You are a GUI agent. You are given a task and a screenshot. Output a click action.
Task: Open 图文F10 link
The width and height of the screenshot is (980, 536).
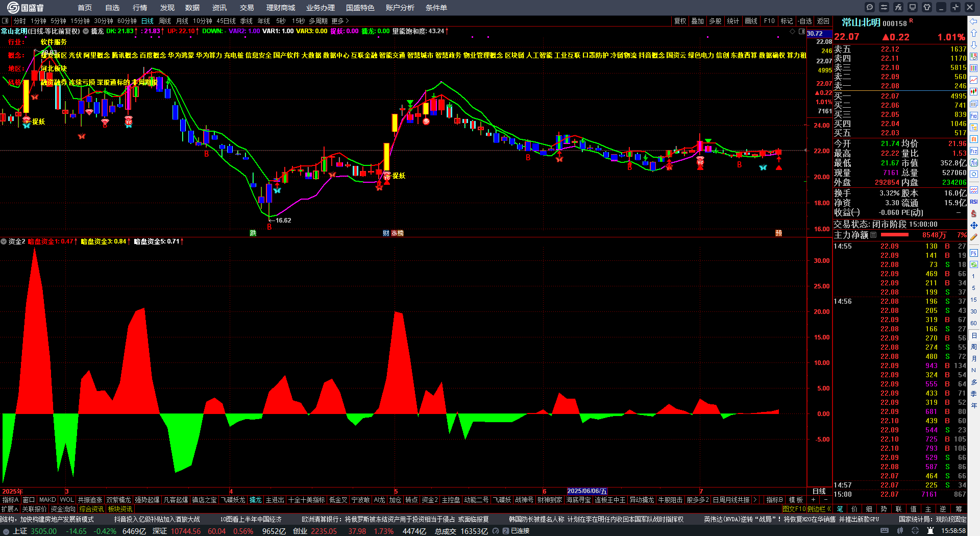[794, 509]
